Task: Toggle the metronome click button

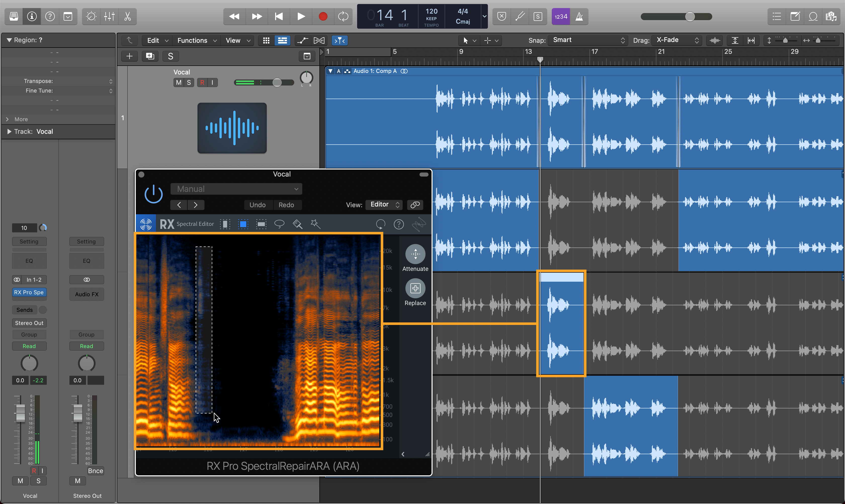Action: coord(579,16)
